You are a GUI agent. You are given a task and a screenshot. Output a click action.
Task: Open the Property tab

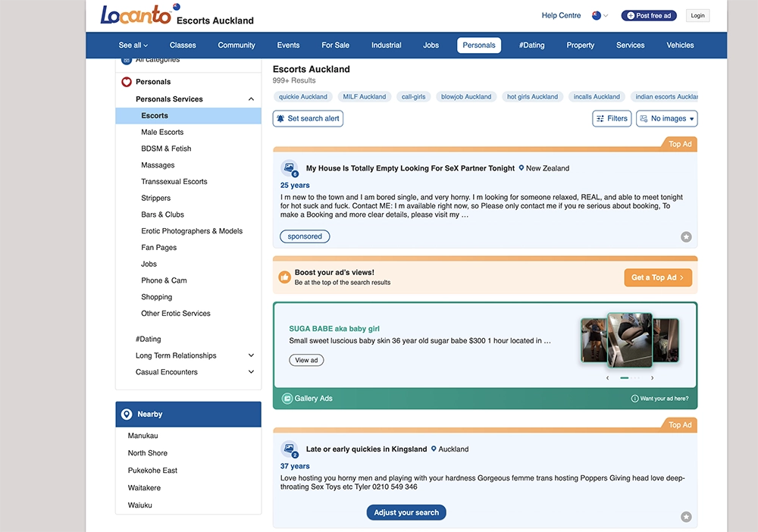click(580, 45)
